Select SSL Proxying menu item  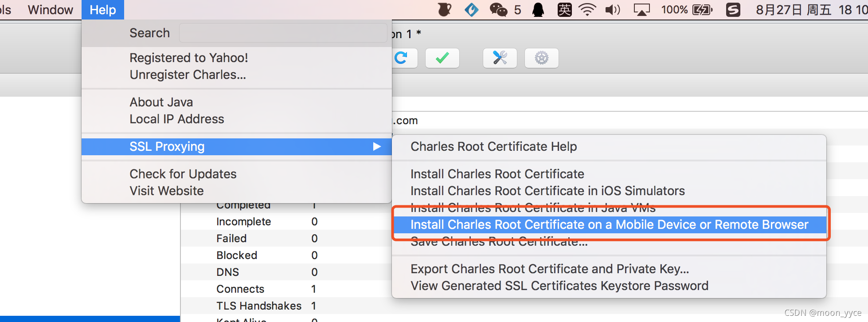(237, 146)
